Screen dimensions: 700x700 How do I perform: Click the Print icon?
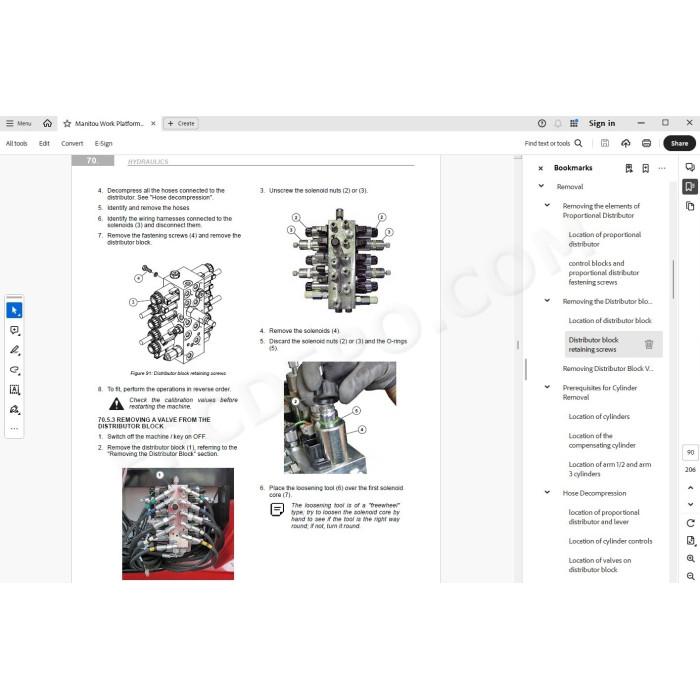click(x=646, y=143)
